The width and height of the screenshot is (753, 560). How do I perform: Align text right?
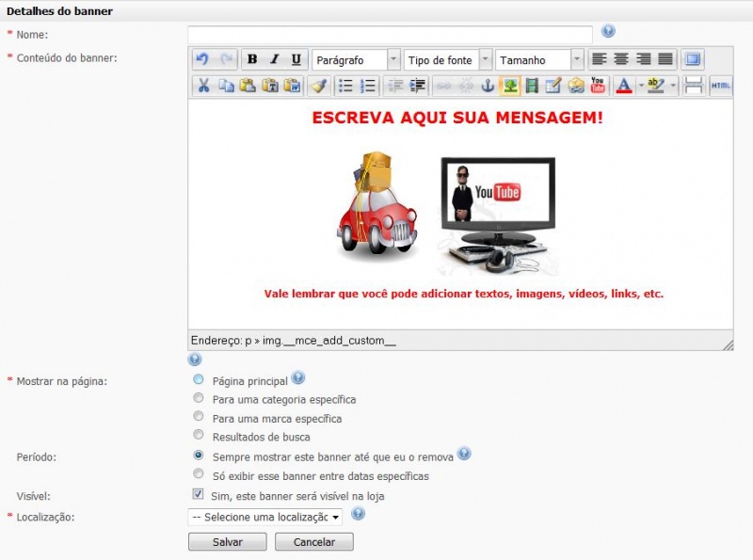tap(644, 59)
